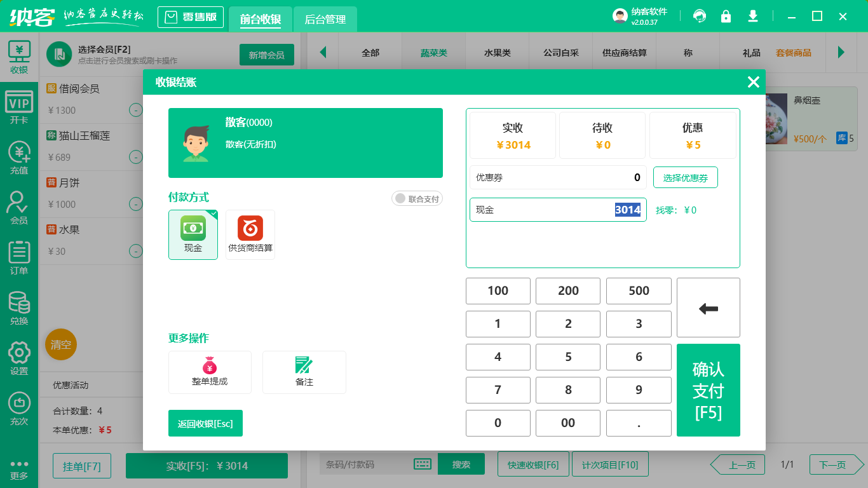The height and width of the screenshot is (488, 868).
Task: Go to 下一页 next page
Action: 836,464
